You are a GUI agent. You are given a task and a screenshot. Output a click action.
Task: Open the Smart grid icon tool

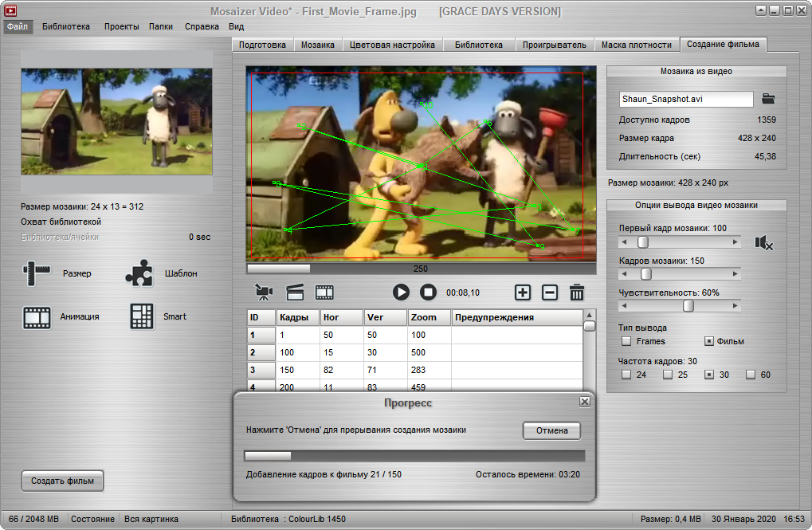point(141,316)
